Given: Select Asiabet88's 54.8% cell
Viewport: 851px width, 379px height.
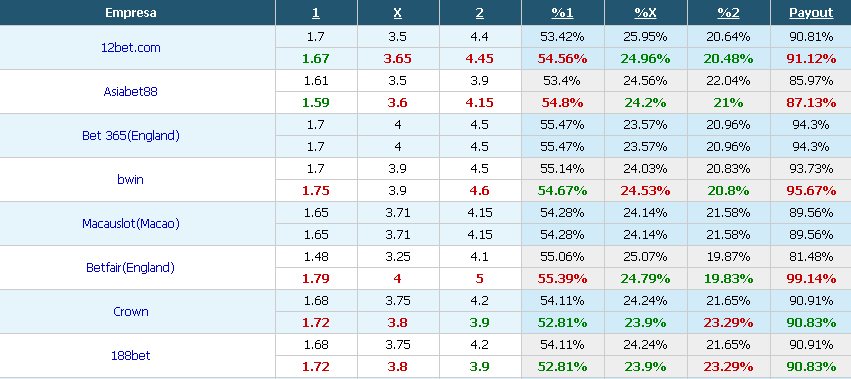Looking at the screenshot, I should tap(562, 103).
